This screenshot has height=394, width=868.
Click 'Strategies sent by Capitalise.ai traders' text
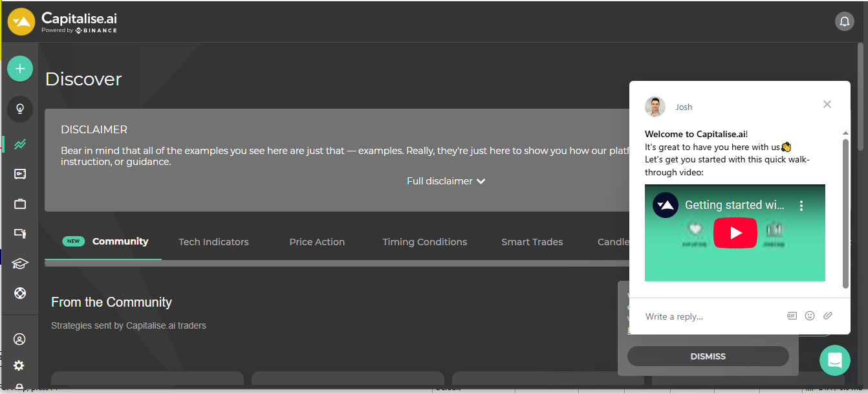coord(129,325)
